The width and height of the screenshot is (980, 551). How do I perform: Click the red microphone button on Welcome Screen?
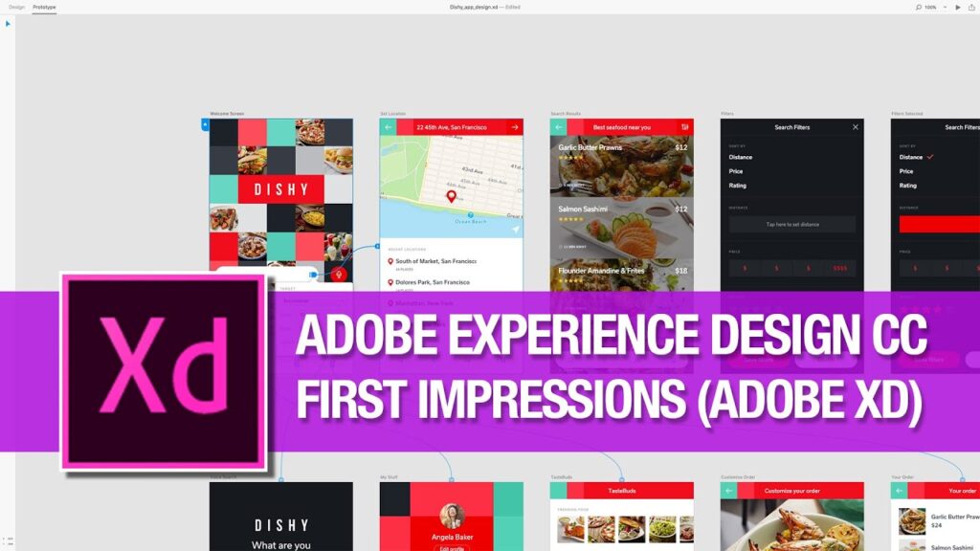tap(338, 275)
